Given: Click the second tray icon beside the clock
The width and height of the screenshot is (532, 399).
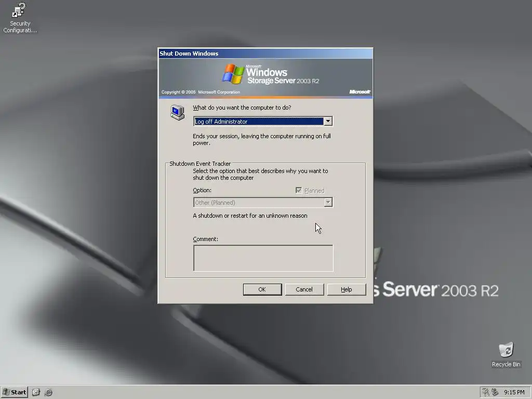Looking at the screenshot, I should pos(495,392).
